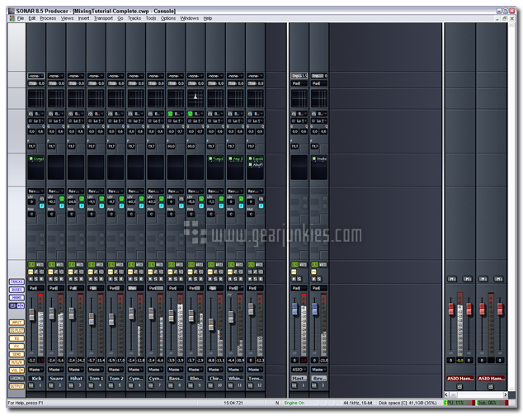Click the SEND section button in the sidebar
Screen dimensions: 523x420
click(x=16, y=354)
